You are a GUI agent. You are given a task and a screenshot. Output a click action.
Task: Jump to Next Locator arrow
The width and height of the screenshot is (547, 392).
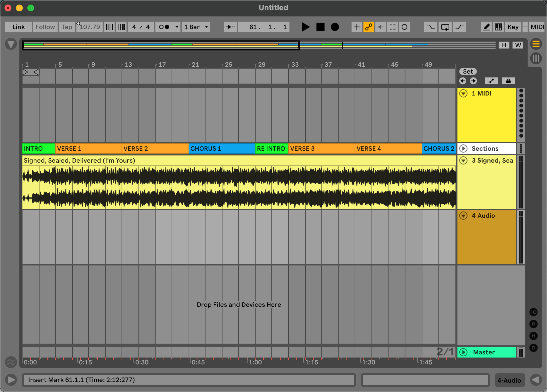pyautogui.click(x=473, y=81)
